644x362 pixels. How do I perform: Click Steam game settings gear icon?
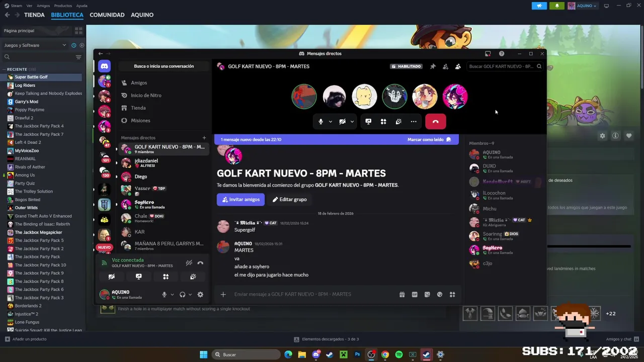click(602, 136)
